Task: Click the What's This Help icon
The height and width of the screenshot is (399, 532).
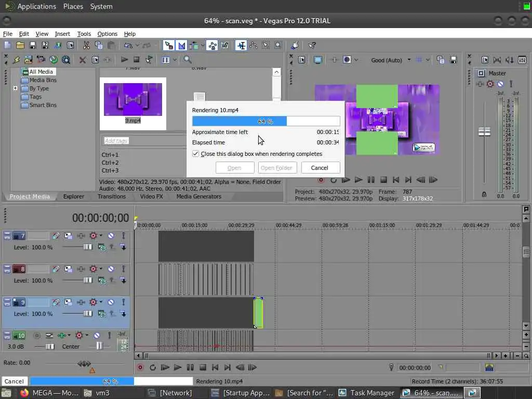Action: point(312,45)
